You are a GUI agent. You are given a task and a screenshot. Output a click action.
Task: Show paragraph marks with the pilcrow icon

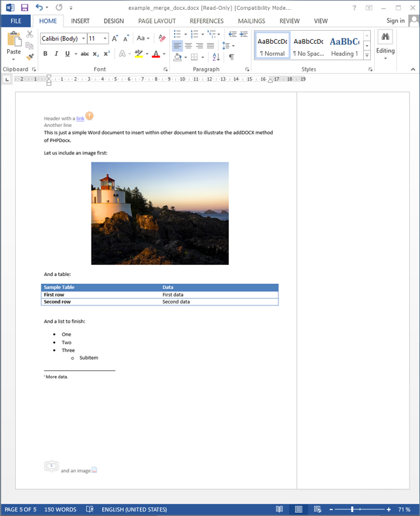click(232, 57)
